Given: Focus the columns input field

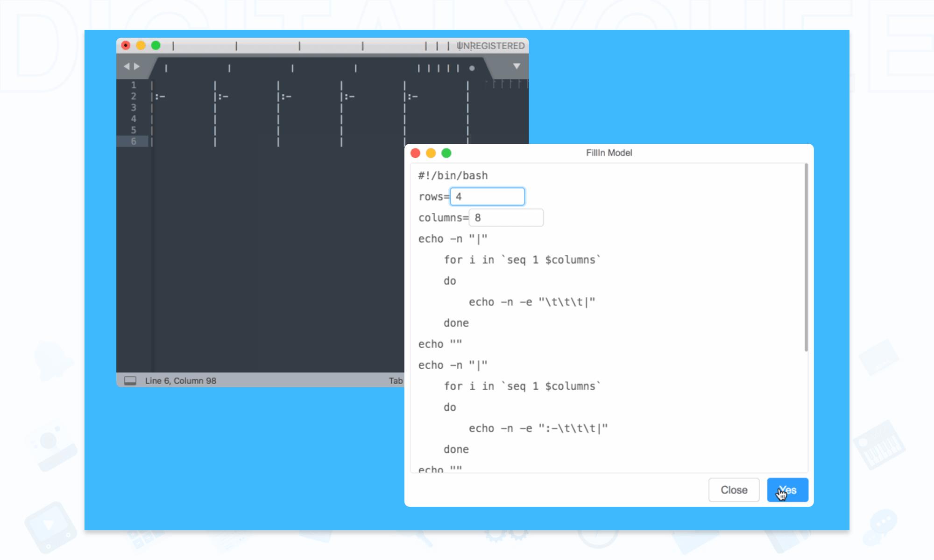Looking at the screenshot, I should point(506,218).
